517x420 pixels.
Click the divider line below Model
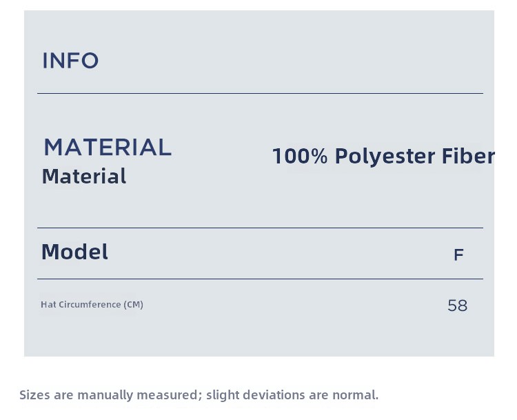tap(260, 279)
